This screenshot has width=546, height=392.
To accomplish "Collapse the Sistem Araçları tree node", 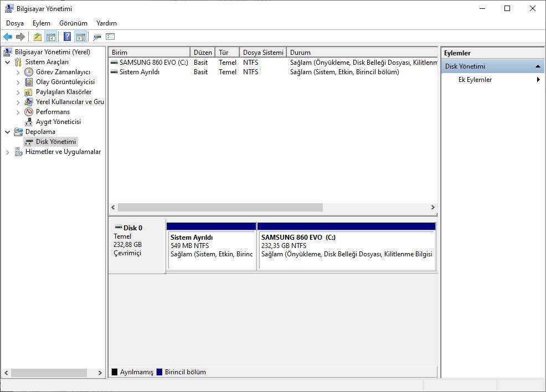I will pyautogui.click(x=7, y=63).
